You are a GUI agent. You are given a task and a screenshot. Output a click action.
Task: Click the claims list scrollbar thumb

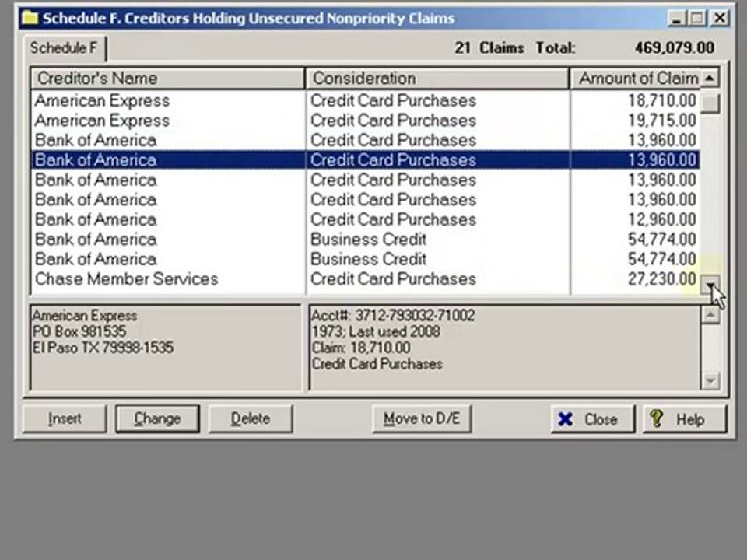(x=710, y=103)
